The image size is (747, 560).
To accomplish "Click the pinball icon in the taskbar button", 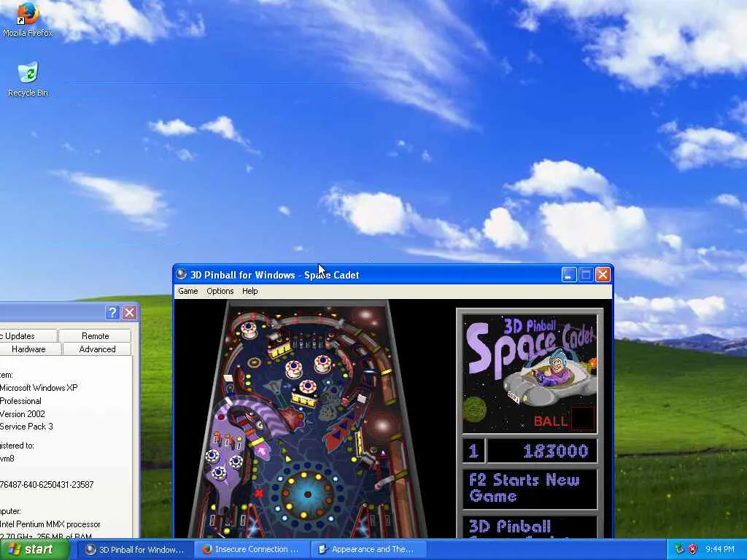I will point(90,549).
